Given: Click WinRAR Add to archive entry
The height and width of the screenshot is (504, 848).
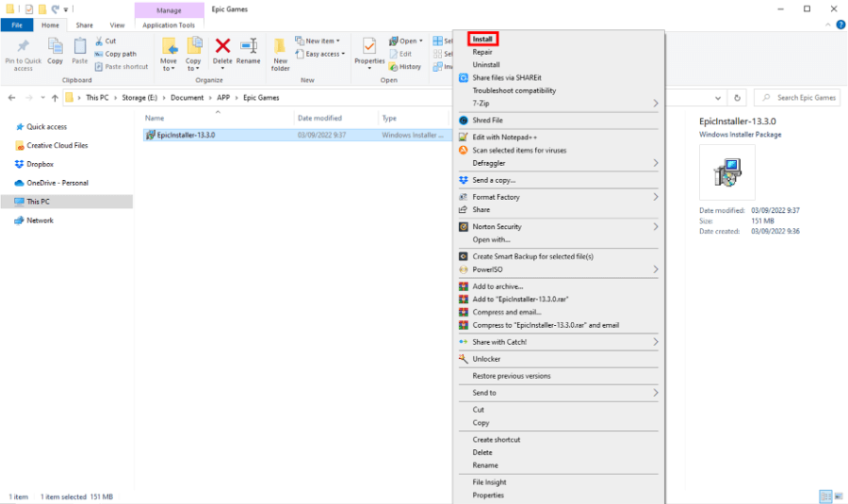Looking at the screenshot, I should pyautogui.click(x=497, y=286).
